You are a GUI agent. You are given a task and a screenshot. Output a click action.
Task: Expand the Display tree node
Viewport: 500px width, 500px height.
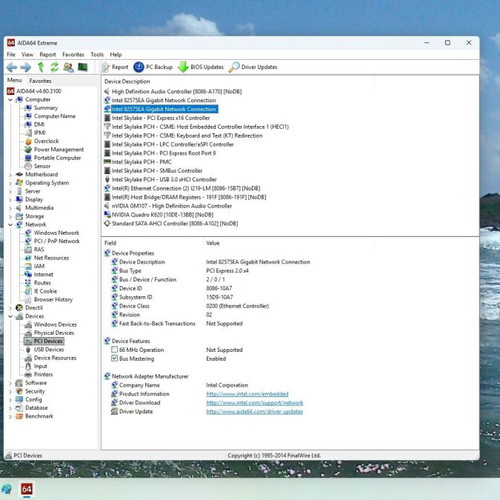pyautogui.click(x=11, y=200)
